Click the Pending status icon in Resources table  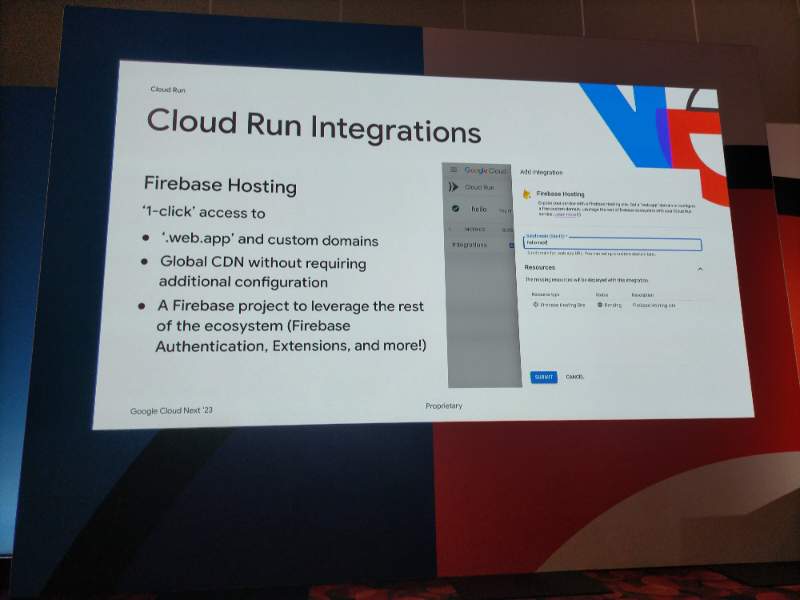[x=599, y=304]
